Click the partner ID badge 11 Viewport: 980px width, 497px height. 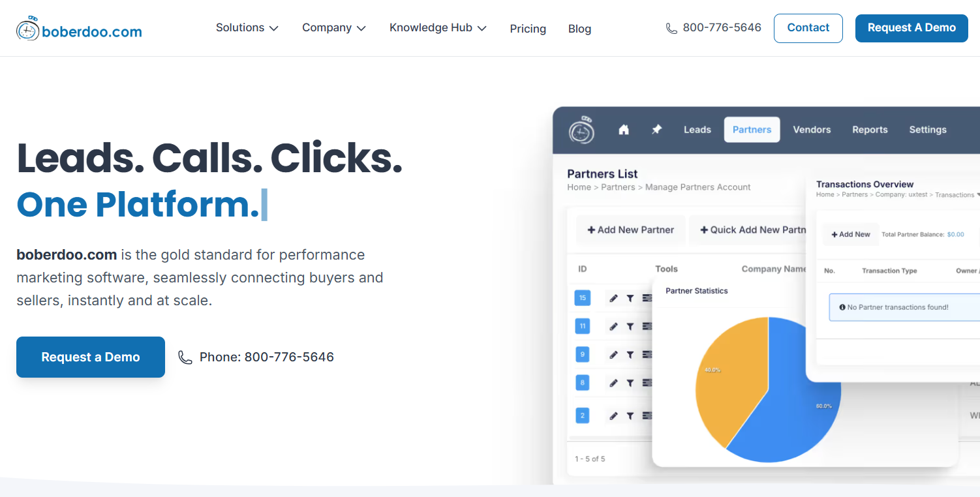(x=582, y=326)
